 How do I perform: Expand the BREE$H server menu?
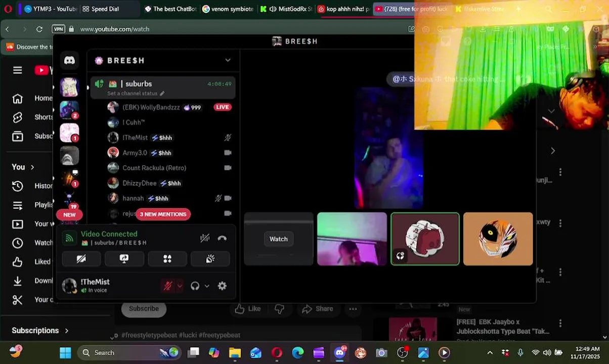pos(228,60)
